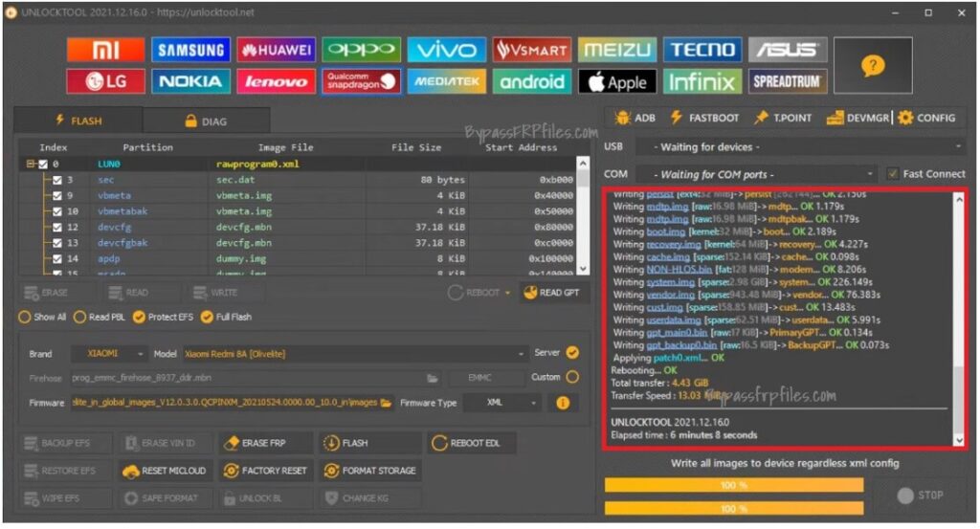Viewport: 980px width, 529px height.
Task: Select the OPPO brand logo
Action: 361,50
